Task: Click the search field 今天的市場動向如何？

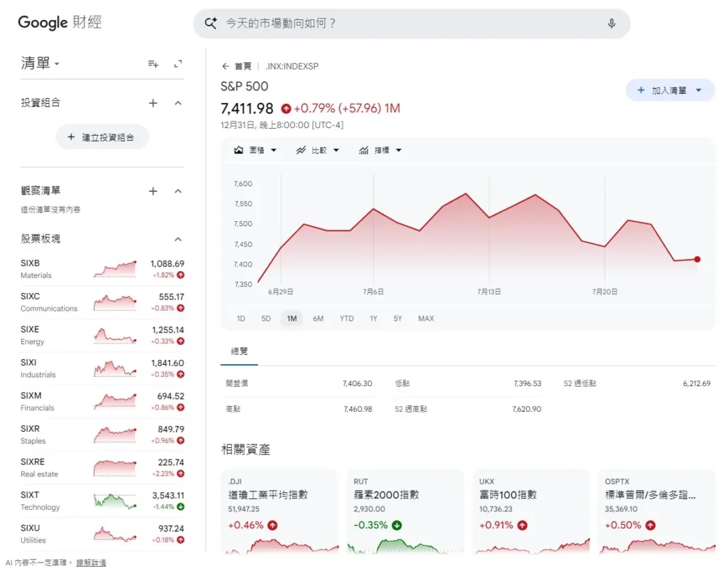Action: click(x=412, y=23)
